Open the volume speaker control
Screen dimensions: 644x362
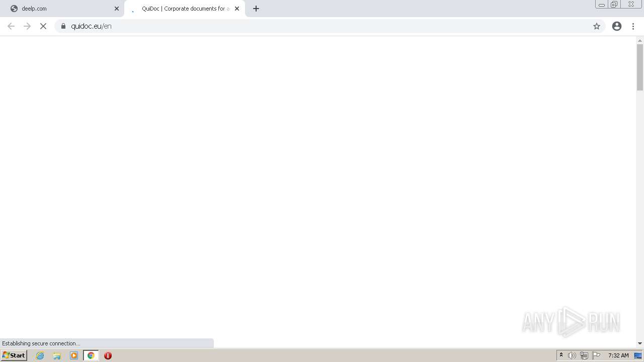click(572, 355)
